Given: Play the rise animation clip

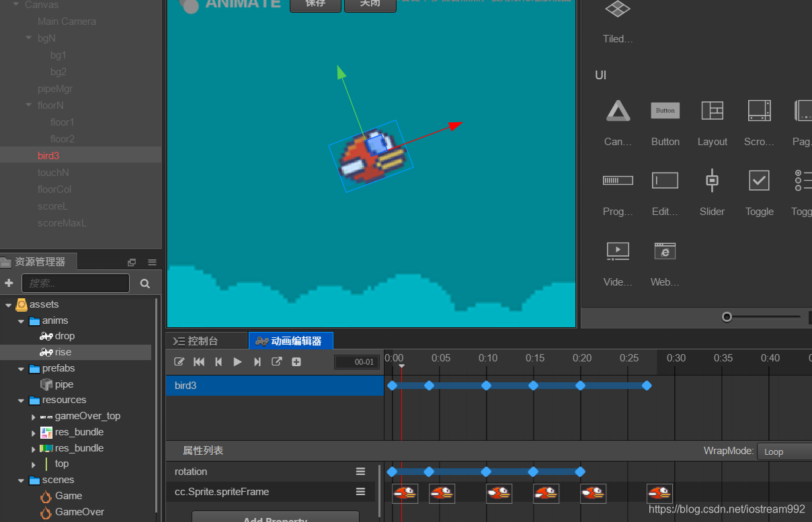Looking at the screenshot, I should (237, 361).
